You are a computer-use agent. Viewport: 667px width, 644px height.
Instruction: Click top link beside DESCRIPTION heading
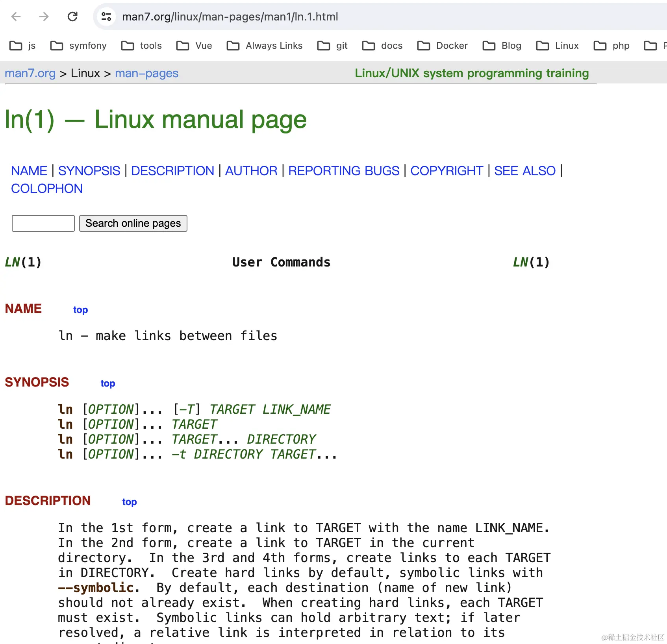130,502
